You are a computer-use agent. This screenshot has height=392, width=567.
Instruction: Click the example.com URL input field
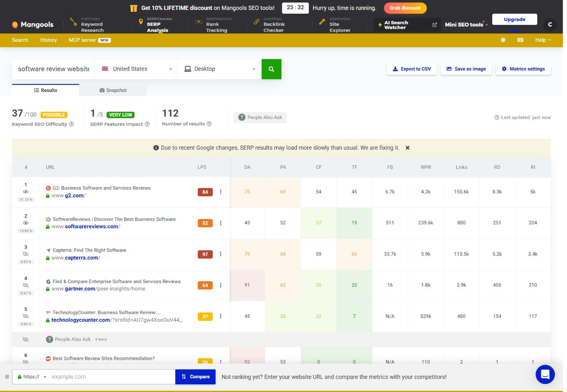coord(112,376)
